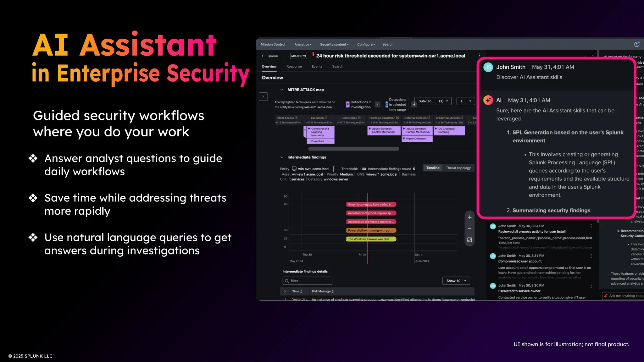
Task: Collapse the MITRE ATT&CK map section
Action: [282, 90]
